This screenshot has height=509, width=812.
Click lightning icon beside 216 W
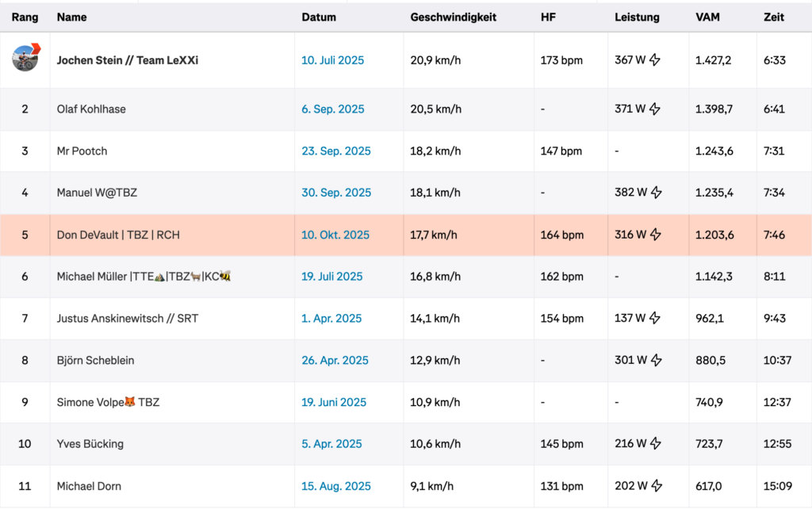(655, 444)
